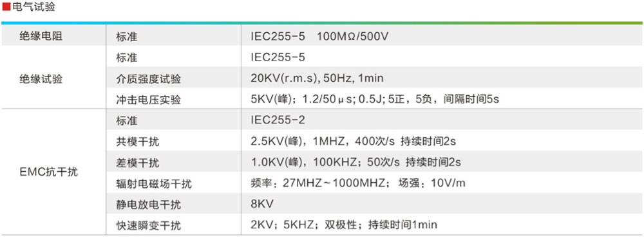The width and height of the screenshot is (644, 240).
Task: Select the 共模干扰 label cell
Action: (x=174, y=142)
